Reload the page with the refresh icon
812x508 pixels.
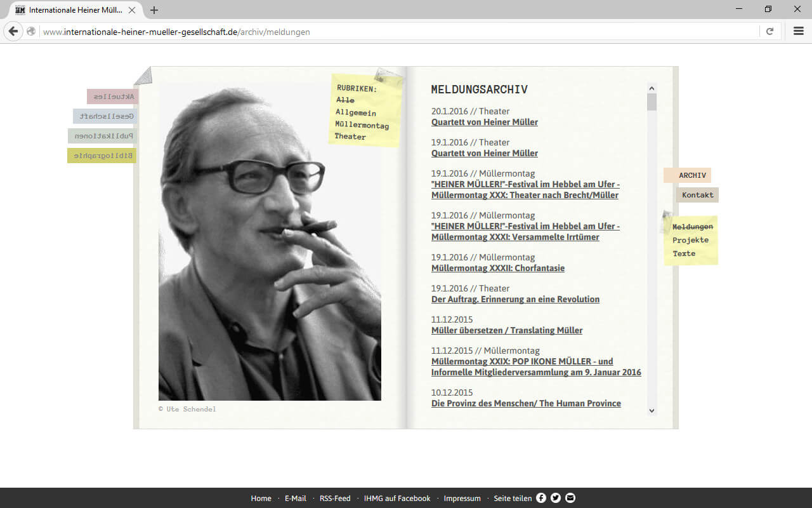[x=769, y=31]
